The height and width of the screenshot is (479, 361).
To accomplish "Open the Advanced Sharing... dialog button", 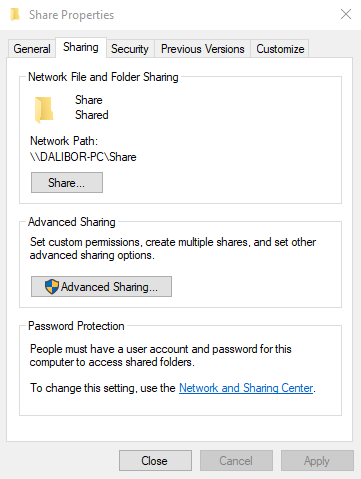I will click(101, 286).
